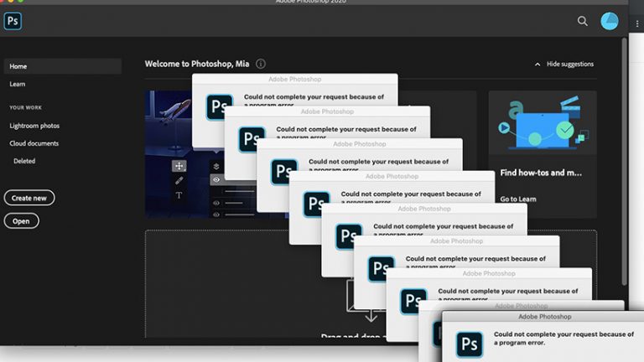Open the Find how-tos card illustration
The width and height of the screenshot is (644, 362).
(543, 122)
